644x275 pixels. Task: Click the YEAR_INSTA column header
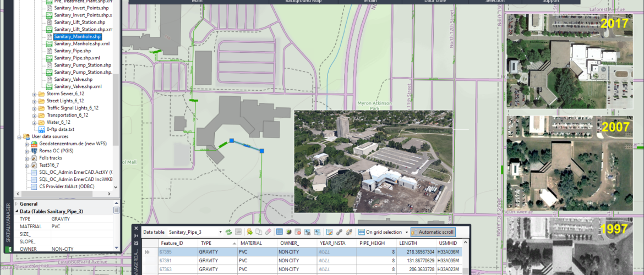337,243
